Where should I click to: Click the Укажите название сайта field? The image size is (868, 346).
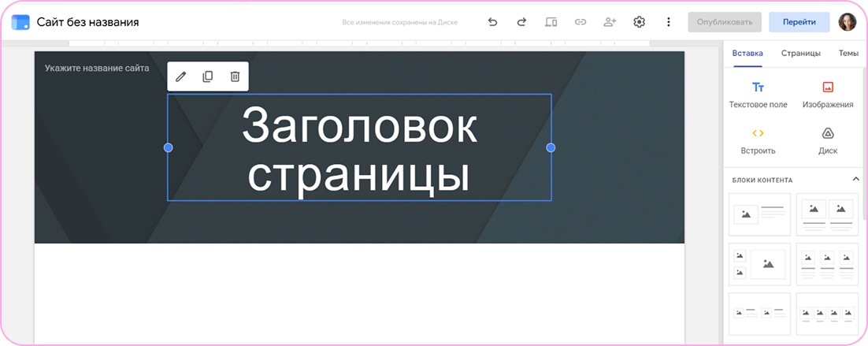coord(97,69)
